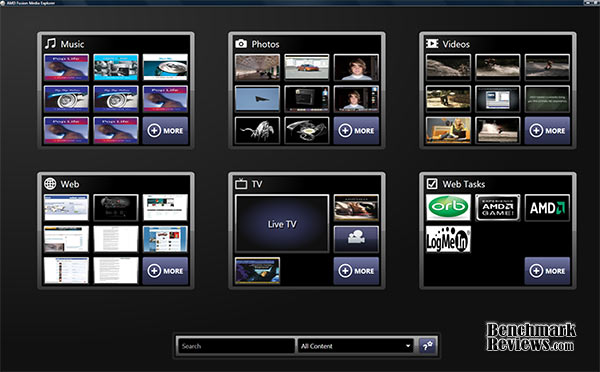
Task: Show more items in the Music panel
Action: point(165,131)
